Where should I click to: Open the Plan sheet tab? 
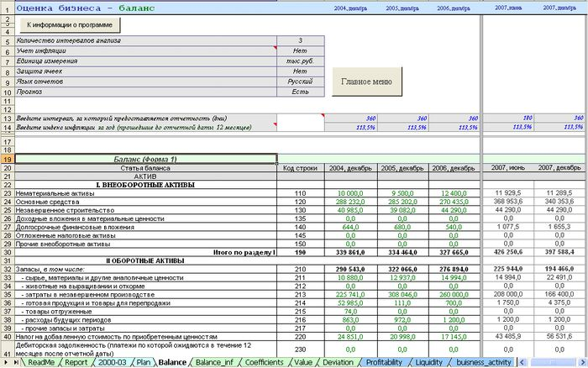click(x=144, y=362)
